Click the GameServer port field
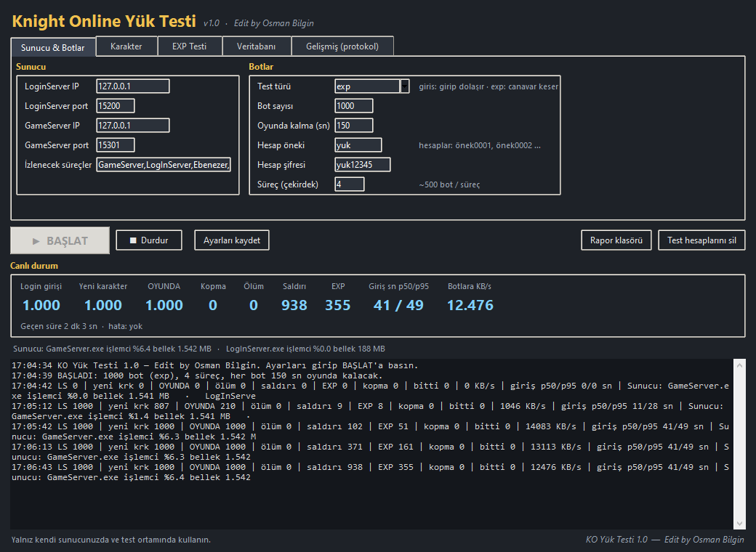This screenshot has width=756, height=552. (x=116, y=145)
